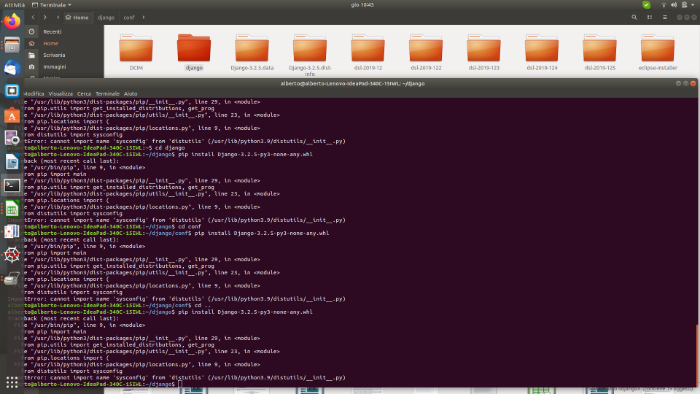Open the system menu dropdown arrow
The image size is (700, 394).
694,5
